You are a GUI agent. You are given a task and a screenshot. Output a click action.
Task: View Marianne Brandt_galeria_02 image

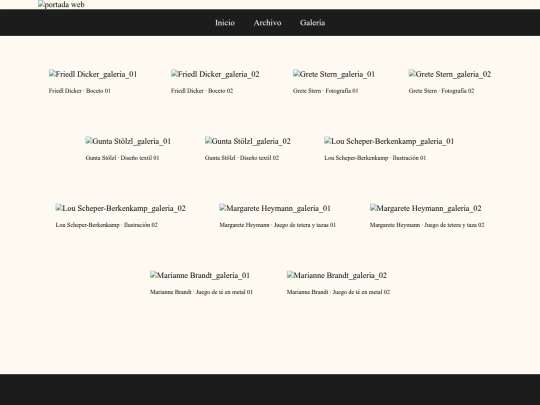[337, 275]
